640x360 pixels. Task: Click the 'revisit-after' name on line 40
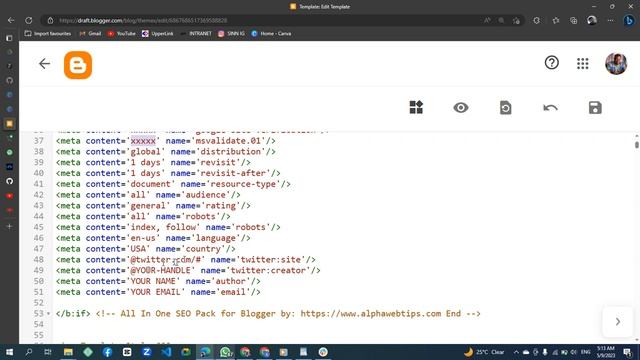pyautogui.click(x=233, y=173)
